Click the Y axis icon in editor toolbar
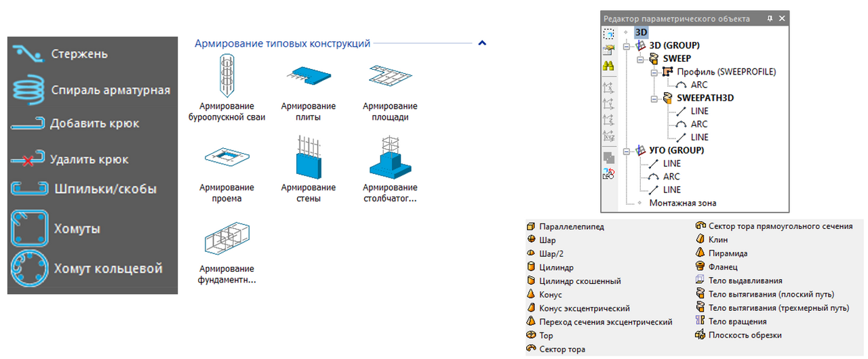The height and width of the screenshot is (359, 868). [x=608, y=104]
